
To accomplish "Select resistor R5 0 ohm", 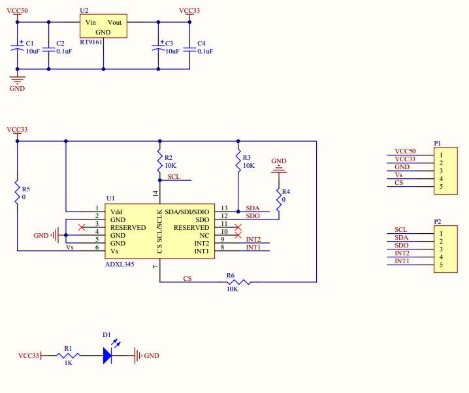I will point(17,193).
